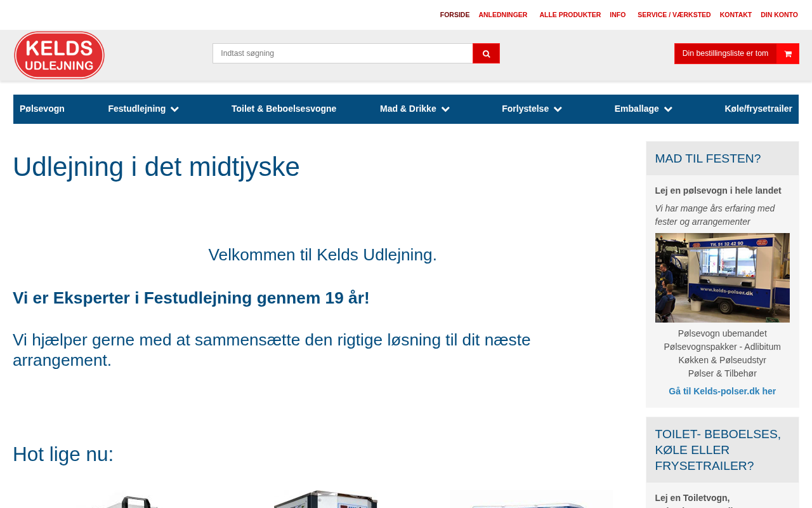This screenshot has height=508, width=812.
Task: Expand the Festudlejning menu chevron
Action: coord(174,109)
